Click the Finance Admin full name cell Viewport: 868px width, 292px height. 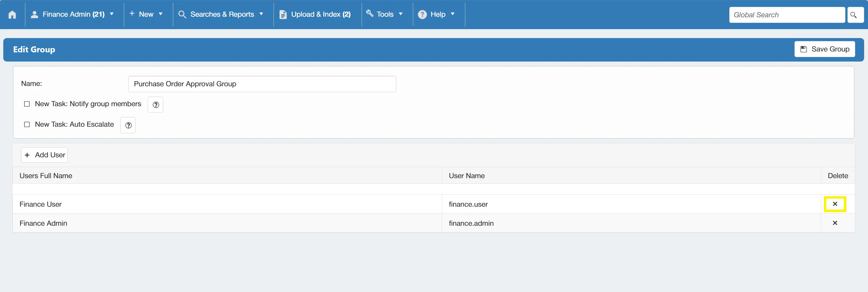pos(227,223)
